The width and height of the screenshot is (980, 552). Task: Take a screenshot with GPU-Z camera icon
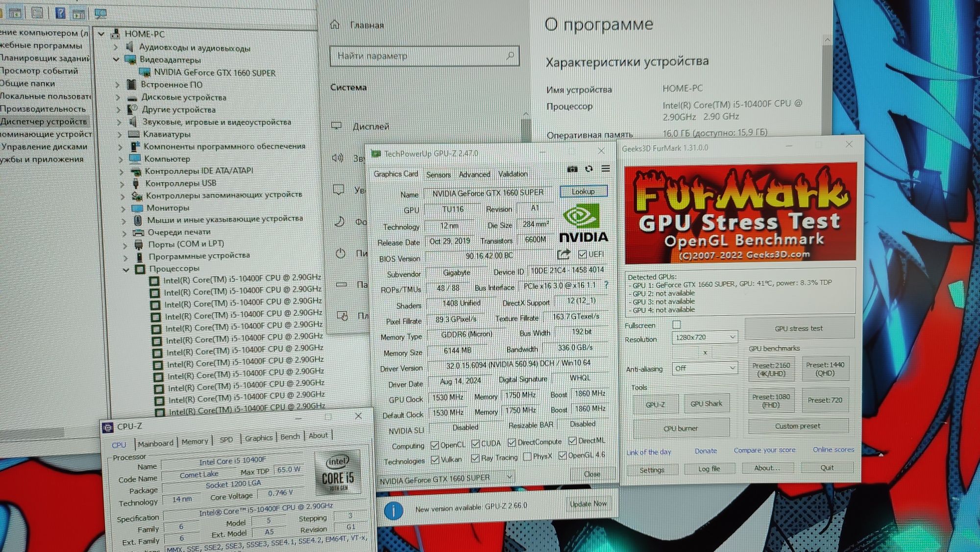point(572,169)
